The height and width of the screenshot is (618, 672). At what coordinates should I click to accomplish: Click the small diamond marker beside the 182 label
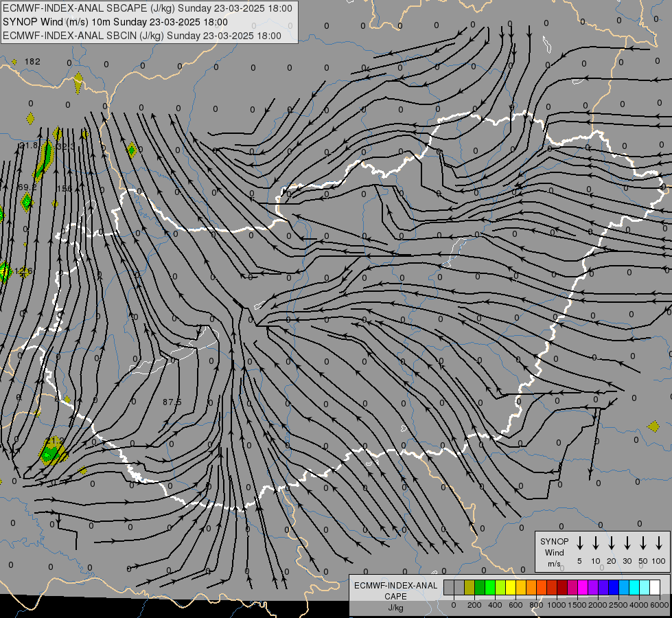click(14, 62)
